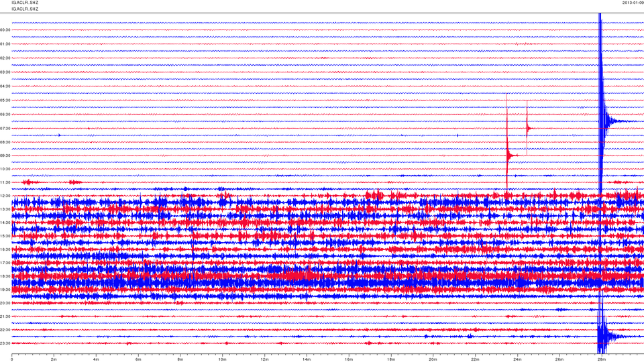Click the red spike event on the 09:30 trace
This screenshot has height=362, width=644.
(x=509, y=155)
